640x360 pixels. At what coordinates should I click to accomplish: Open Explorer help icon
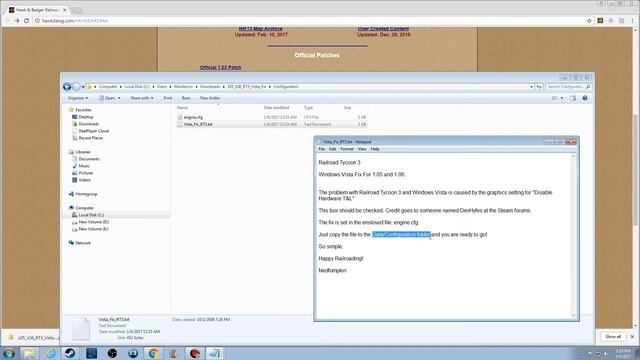[585, 98]
